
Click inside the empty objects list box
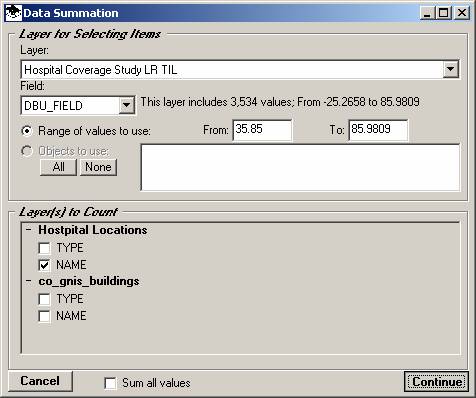300,167
